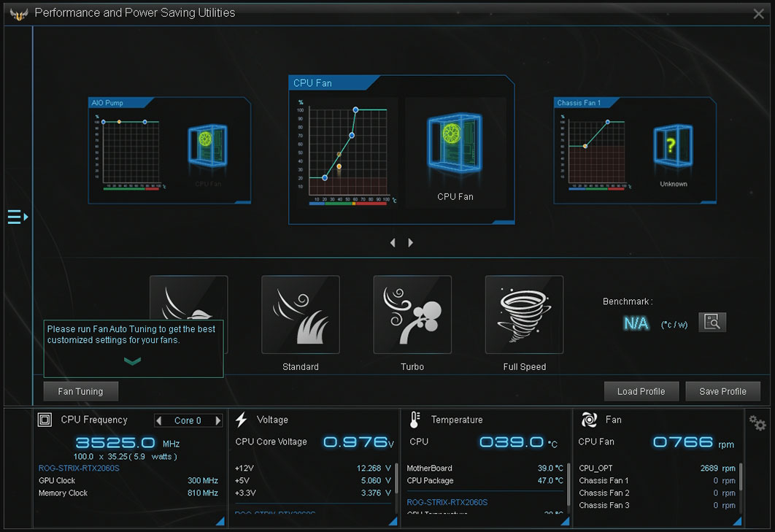Click the Fan Tuning button

tap(80, 391)
